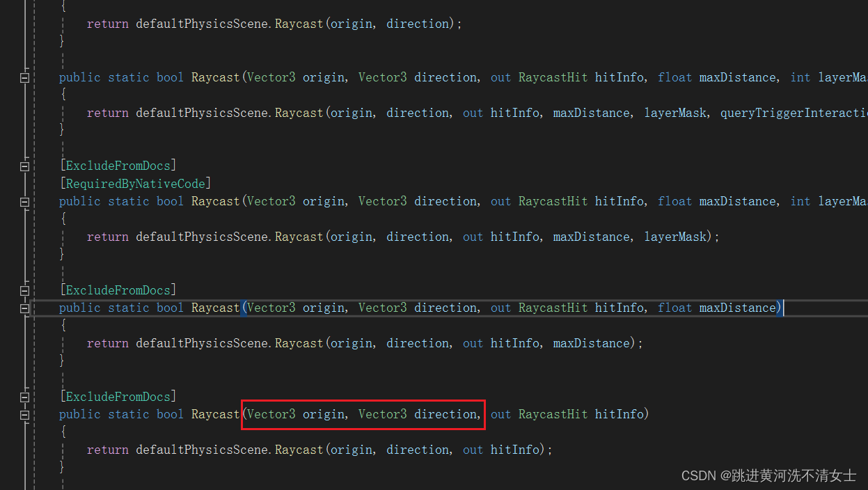
Task: Click the RaycastHit type in final method signature
Action: coord(553,413)
